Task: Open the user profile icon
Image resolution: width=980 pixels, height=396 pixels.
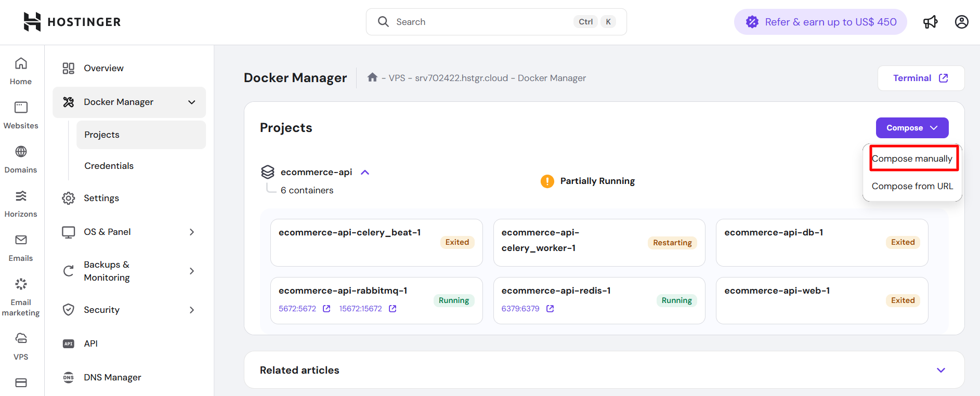Action: pos(961,22)
